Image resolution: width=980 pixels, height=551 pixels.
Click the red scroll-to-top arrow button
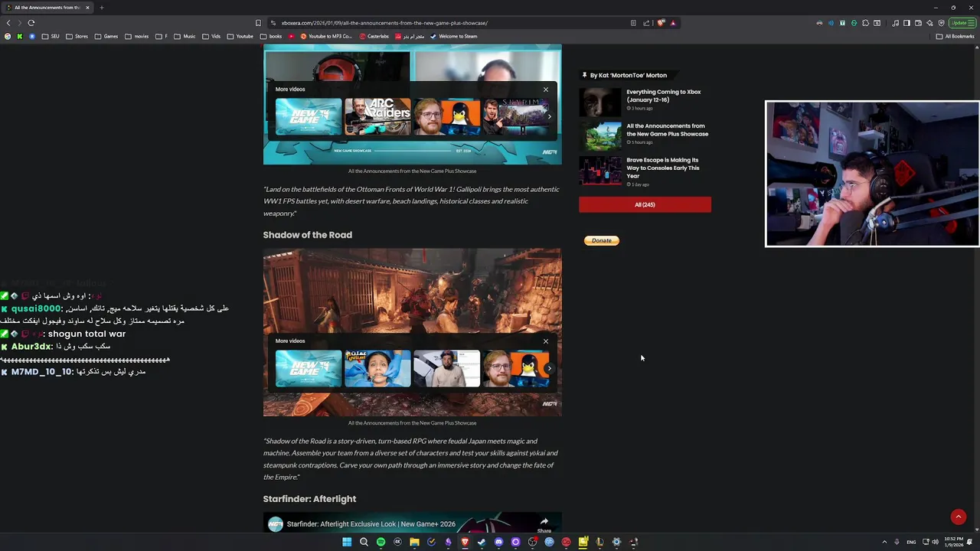[958, 517]
